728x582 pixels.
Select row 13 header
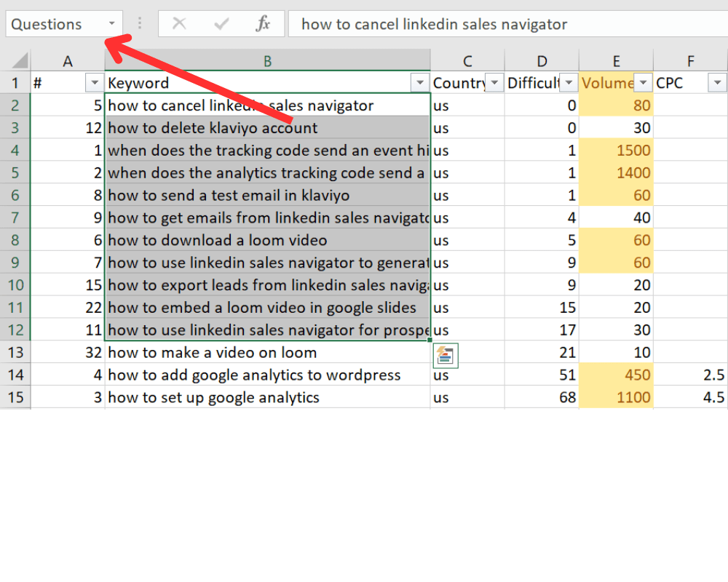pos(15,352)
